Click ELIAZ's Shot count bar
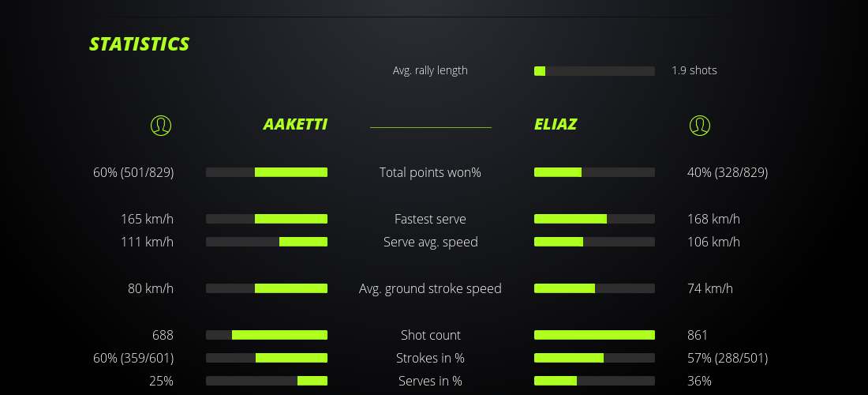This screenshot has height=395, width=868. 594,335
